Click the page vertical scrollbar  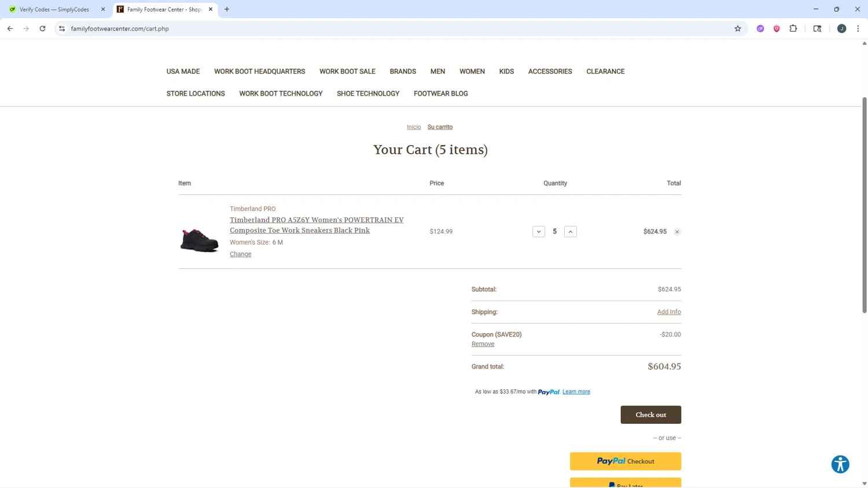[x=865, y=205]
